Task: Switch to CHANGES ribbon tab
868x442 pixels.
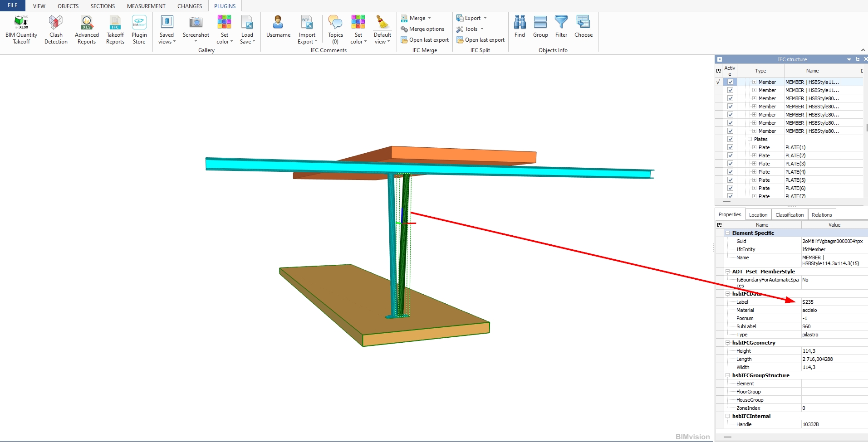Action: 190,6
